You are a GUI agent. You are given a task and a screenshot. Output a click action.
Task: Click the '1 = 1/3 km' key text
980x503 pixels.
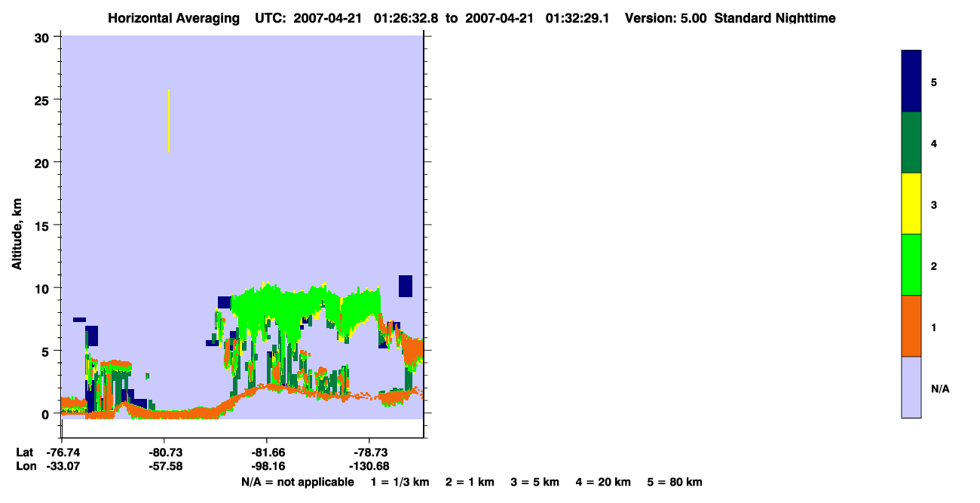(x=400, y=482)
